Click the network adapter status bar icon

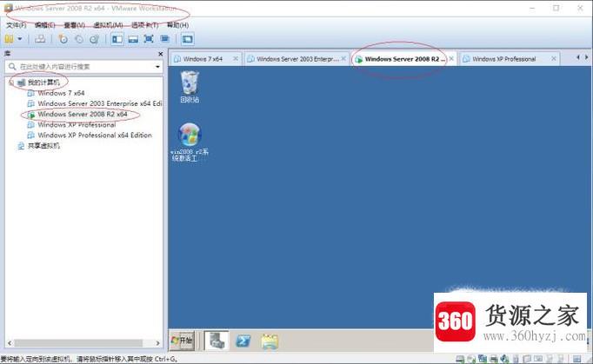tap(483, 359)
